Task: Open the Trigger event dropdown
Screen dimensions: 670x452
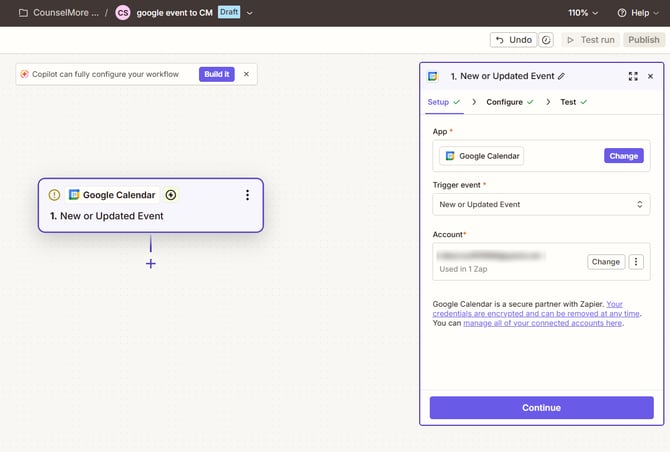Action: (x=541, y=204)
